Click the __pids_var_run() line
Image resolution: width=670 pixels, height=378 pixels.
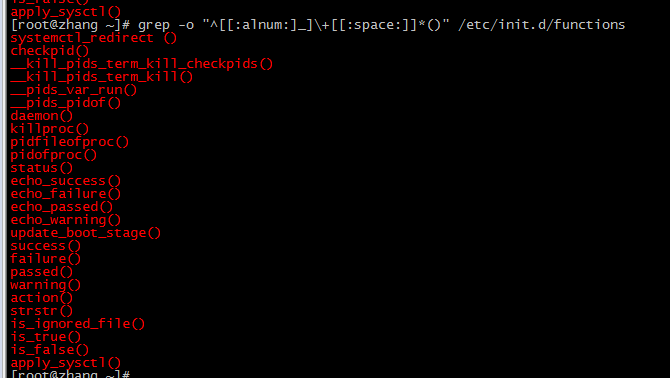(x=73, y=90)
